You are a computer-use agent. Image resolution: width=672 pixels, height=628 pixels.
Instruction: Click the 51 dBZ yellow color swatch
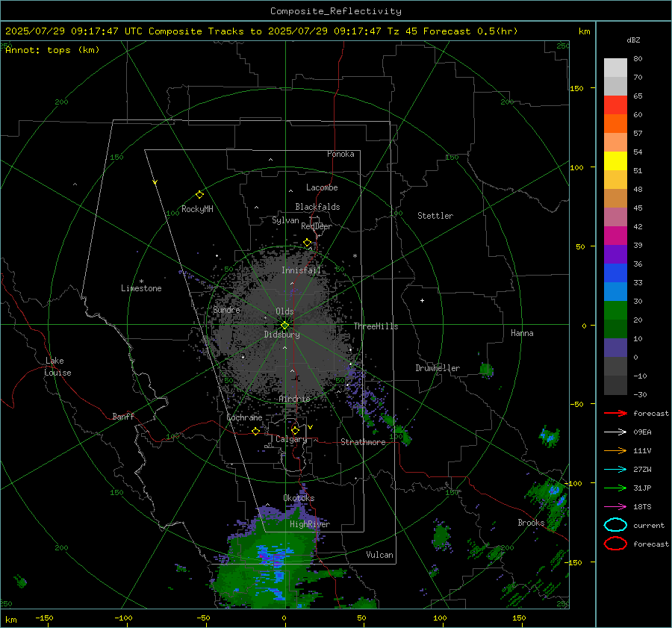point(615,161)
